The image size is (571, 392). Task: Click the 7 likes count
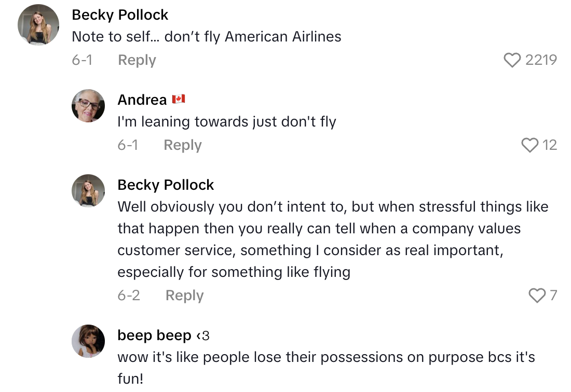pos(553,296)
